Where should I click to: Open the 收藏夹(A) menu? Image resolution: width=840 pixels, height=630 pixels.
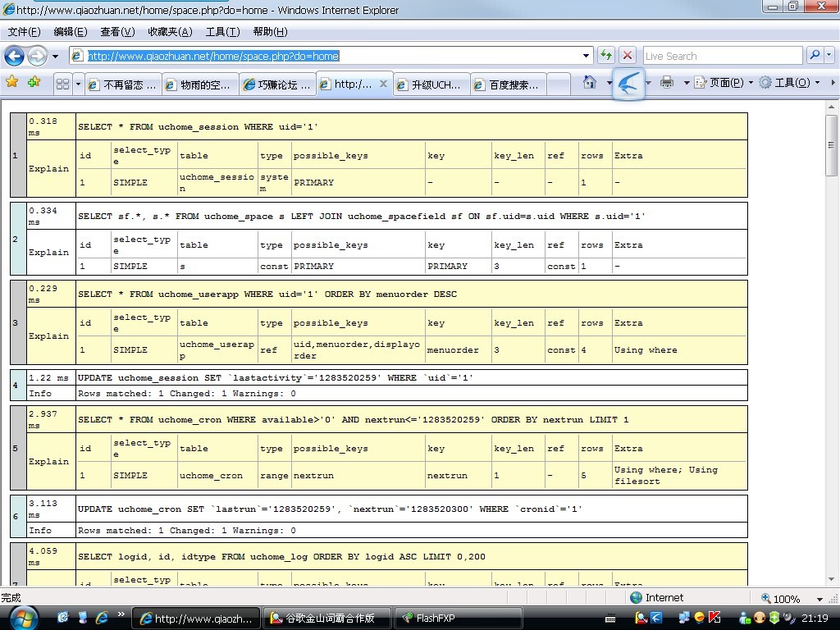(170, 32)
